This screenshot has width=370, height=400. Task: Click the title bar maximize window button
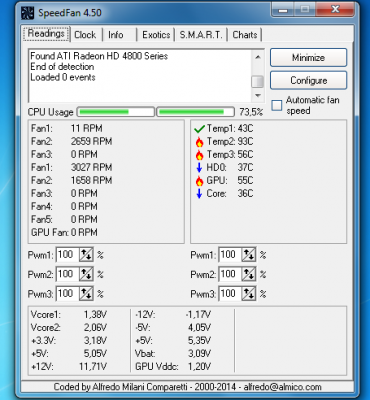pyautogui.click(x=305, y=10)
